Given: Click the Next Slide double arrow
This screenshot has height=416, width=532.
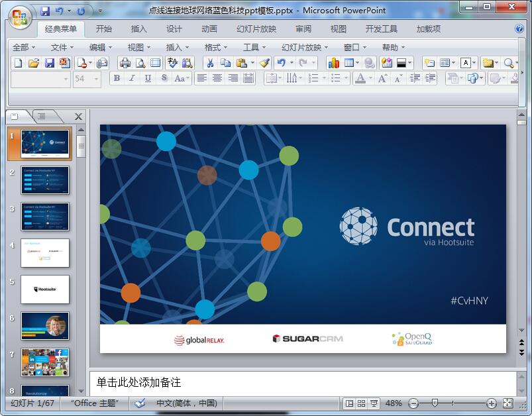Looking at the screenshot, I should pos(521,353).
